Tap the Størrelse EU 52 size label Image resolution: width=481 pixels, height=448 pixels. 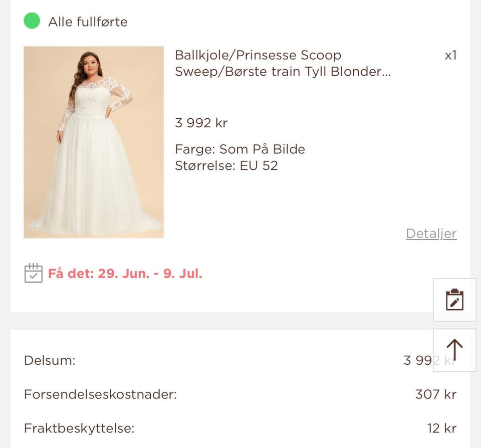(227, 165)
